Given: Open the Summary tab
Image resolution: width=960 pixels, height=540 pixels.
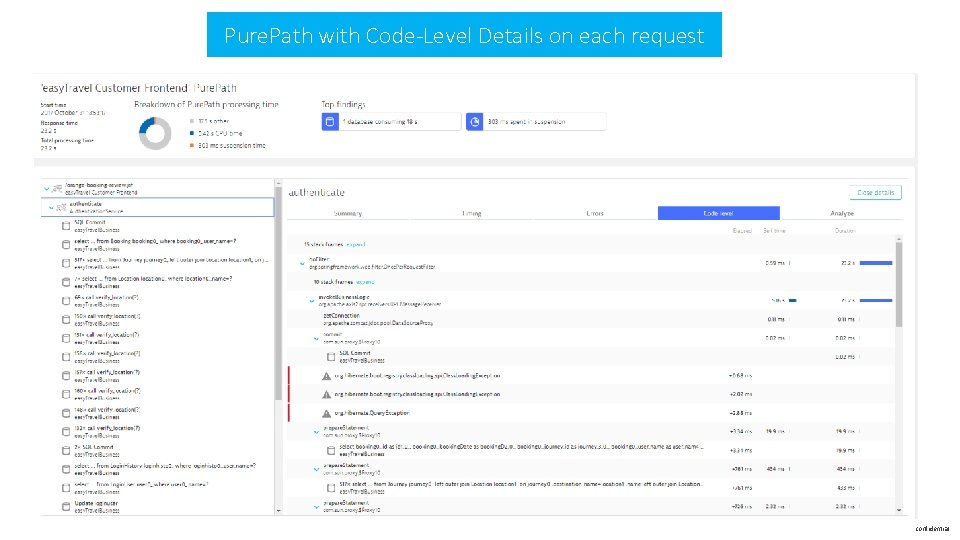Looking at the screenshot, I should (348, 213).
